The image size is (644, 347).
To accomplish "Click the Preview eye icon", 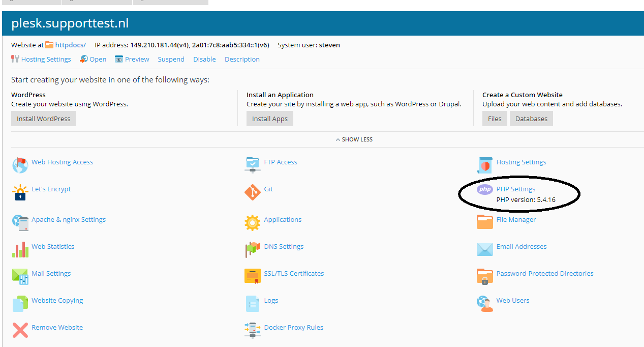I will 119,59.
